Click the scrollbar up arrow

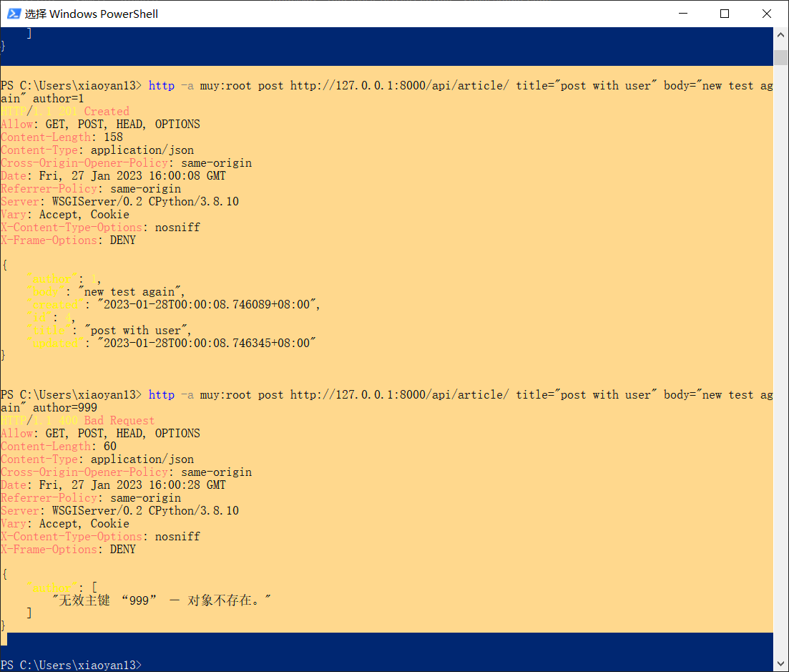point(780,34)
